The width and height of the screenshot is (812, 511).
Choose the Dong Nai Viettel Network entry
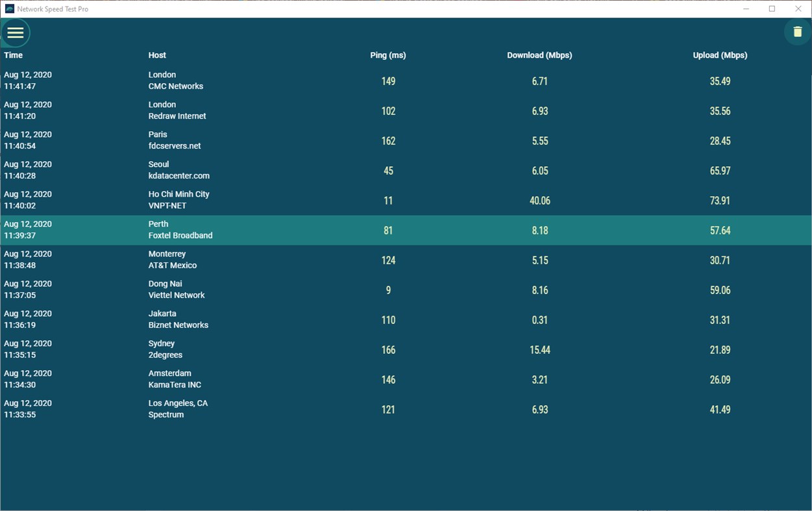(x=389, y=290)
